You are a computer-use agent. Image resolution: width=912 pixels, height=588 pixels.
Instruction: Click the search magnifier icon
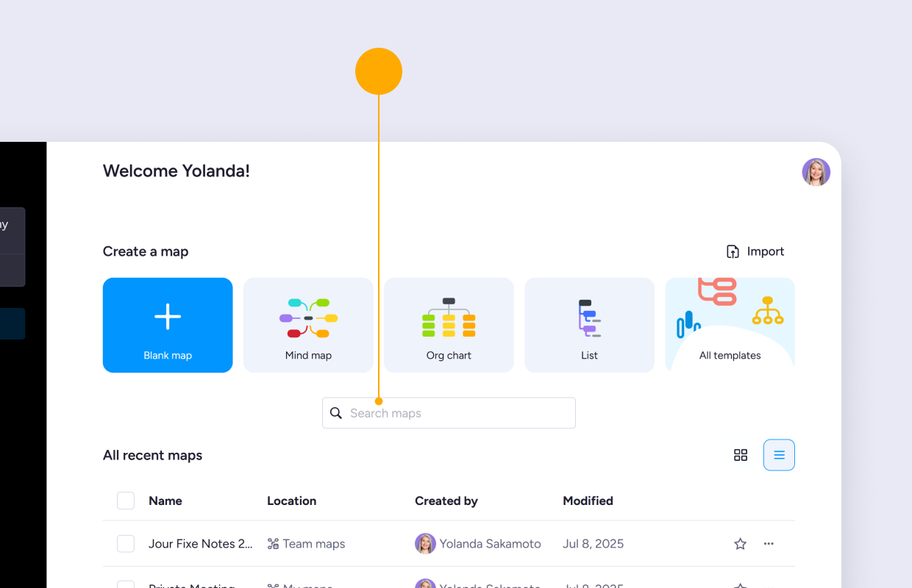336,413
